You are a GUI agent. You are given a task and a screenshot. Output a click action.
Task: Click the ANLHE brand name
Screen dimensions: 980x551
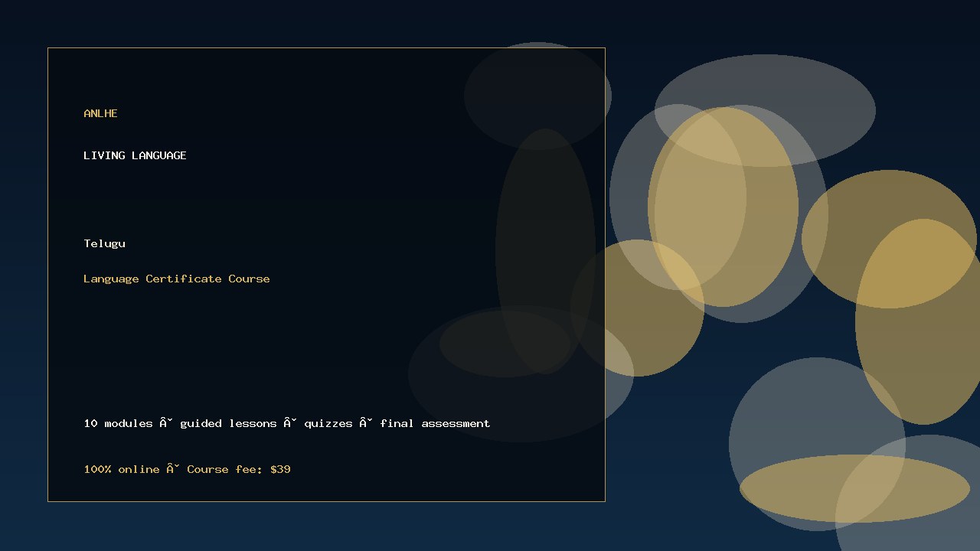[x=100, y=113]
